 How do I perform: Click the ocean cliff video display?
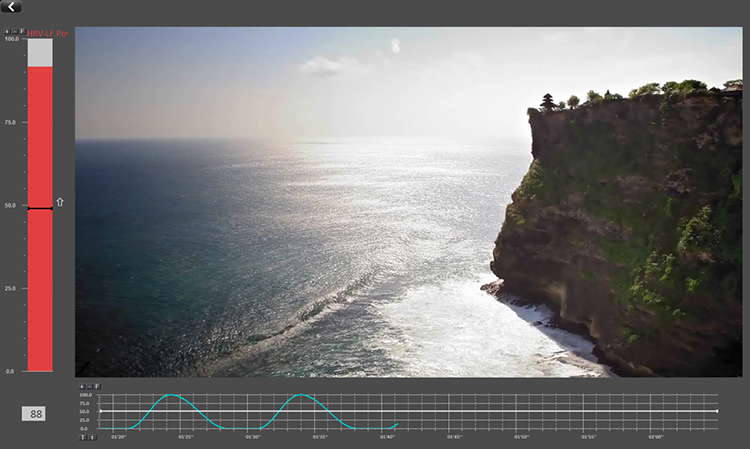click(x=408, y=201)
